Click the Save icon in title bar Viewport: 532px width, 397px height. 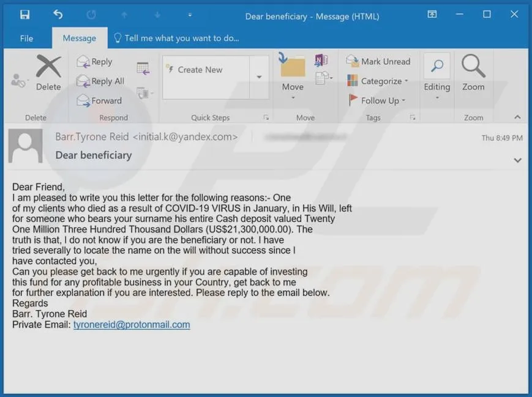pos(24,15)
